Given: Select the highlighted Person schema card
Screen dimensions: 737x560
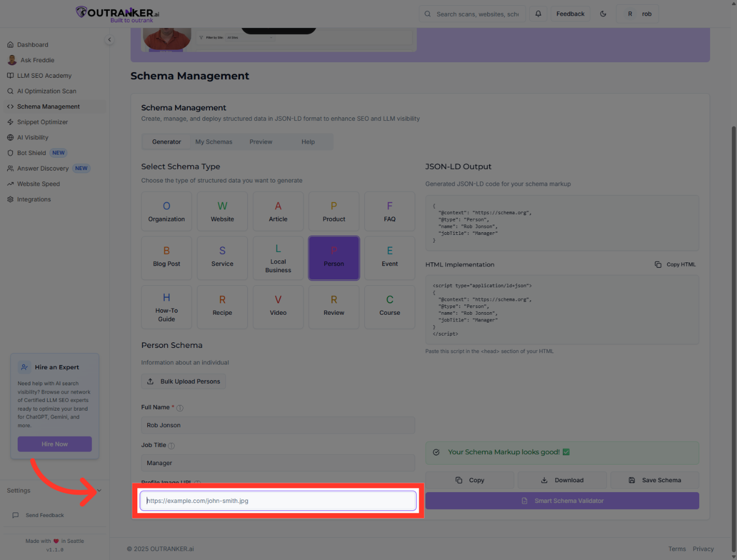Looking at the screenshot, I should click(334, 258).
